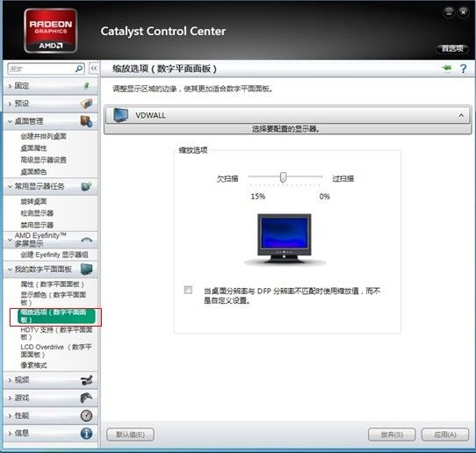
Task: Click the green pin-page icon beside help
Action: click(446, 68)
